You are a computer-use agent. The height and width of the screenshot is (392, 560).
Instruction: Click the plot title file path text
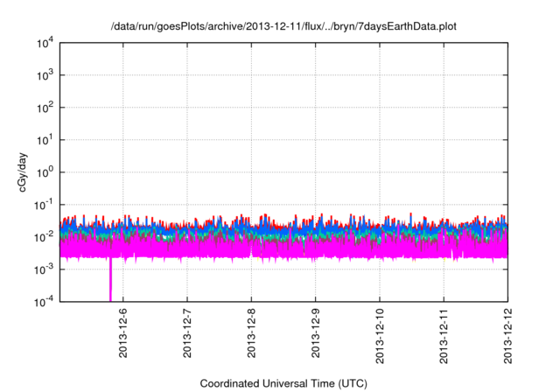pos(283,26)
